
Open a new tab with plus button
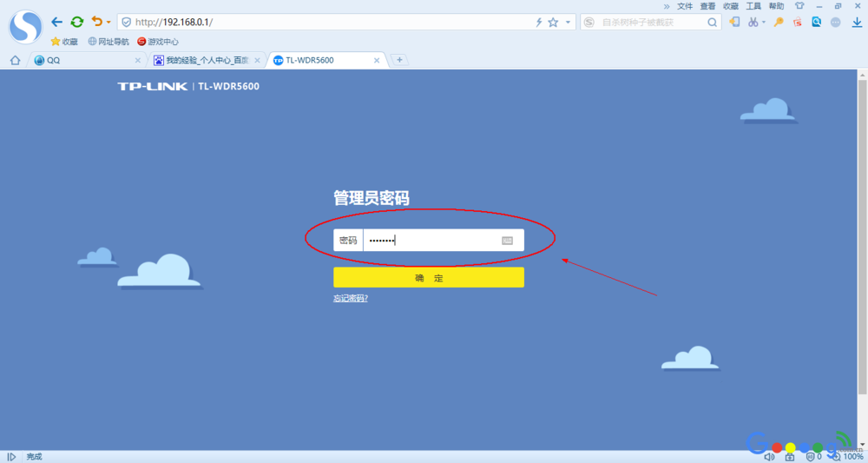(x=399, y=60)
